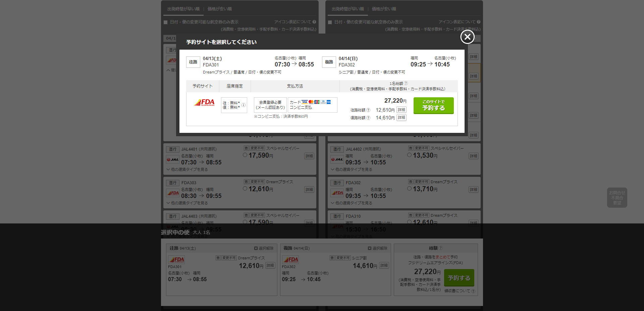
Task: Click help icon beside 往路総額
Action: 368,110
